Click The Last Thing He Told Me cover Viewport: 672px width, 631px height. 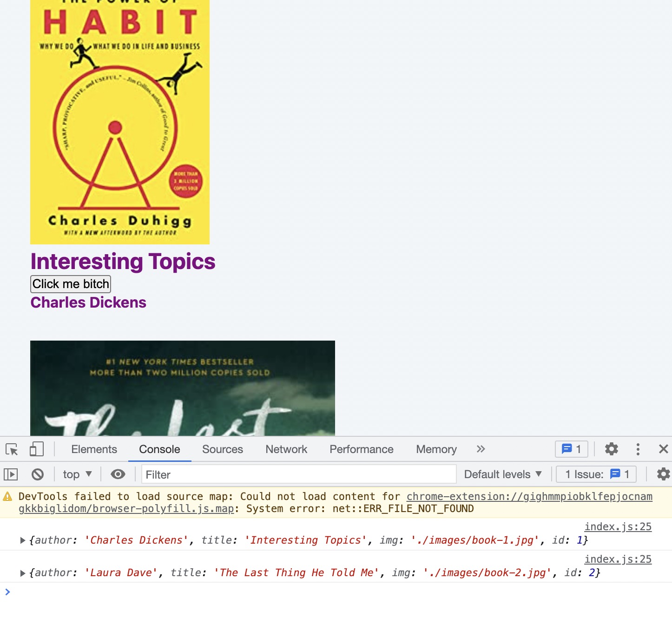[x=183, y=388]
